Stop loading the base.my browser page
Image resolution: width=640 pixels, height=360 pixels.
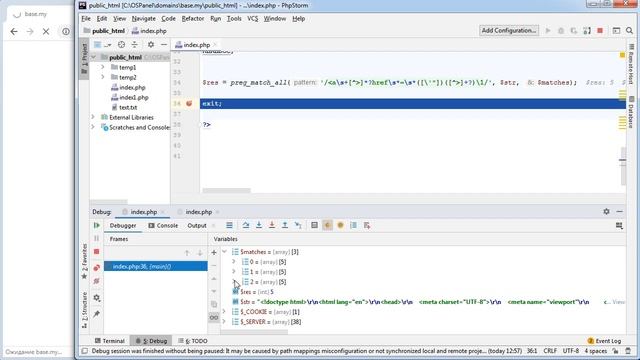pos(46,31)
